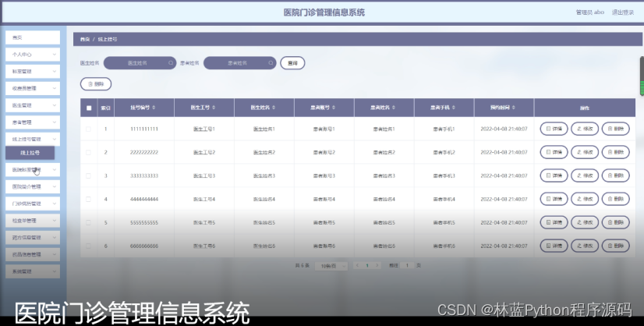Delete row 3333333333
This screenshot has height=326, width=644.
(616, 176)
